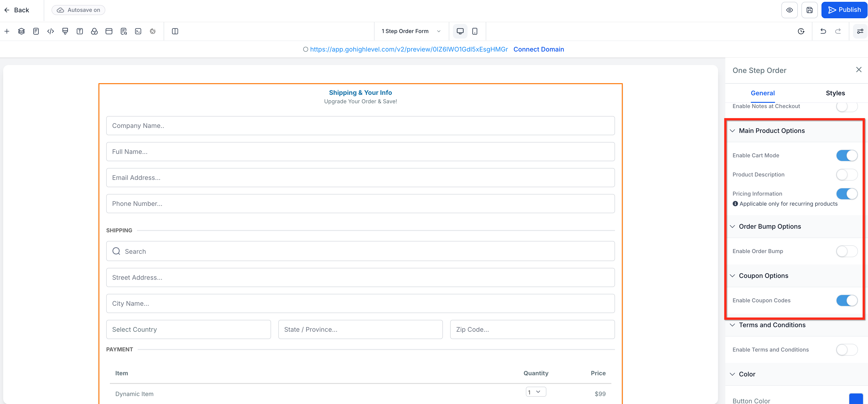
Task: Switch to mobile device view
Action: pos(474,31)
